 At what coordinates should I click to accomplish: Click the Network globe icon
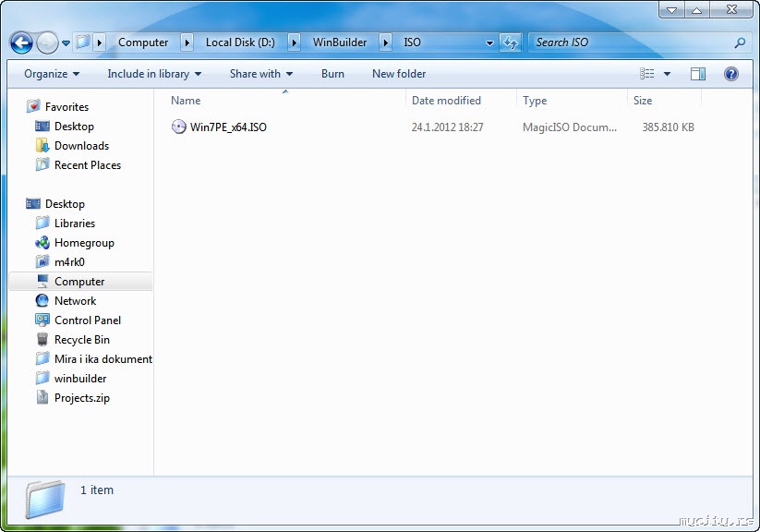(42, 300)
